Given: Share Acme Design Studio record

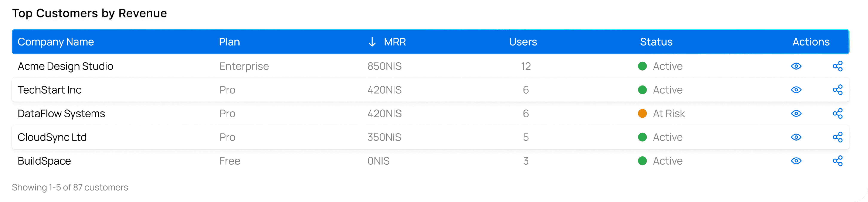Looking at the screenshot, I should [837, 66].
